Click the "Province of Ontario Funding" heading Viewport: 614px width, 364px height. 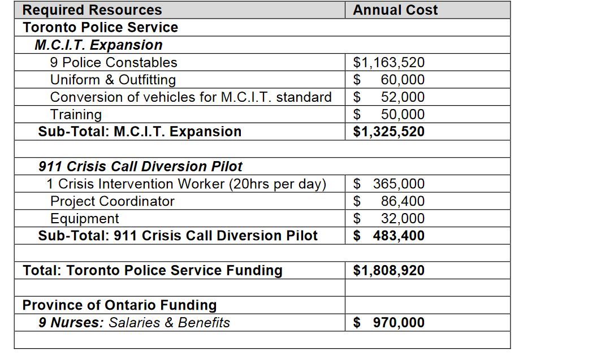pos(119,305)
